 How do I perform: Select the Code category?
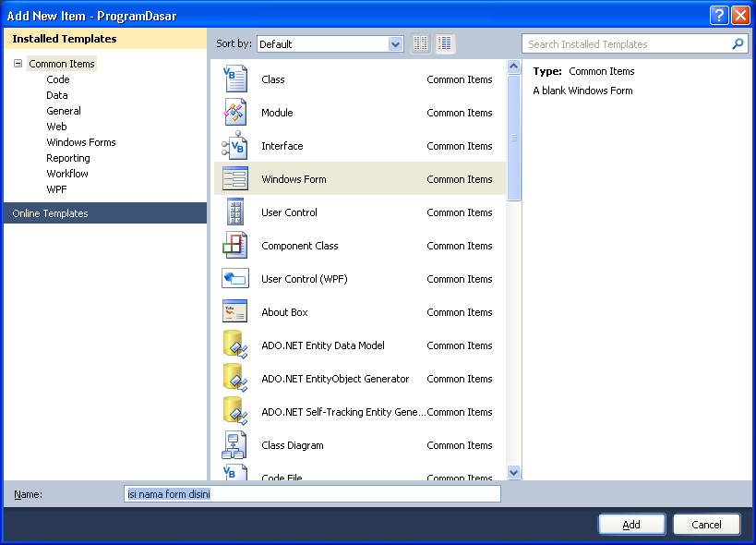coord(58,79)
